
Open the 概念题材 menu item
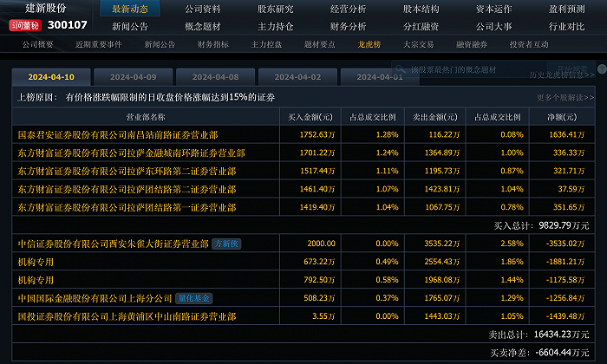click(x=202, y=26)
